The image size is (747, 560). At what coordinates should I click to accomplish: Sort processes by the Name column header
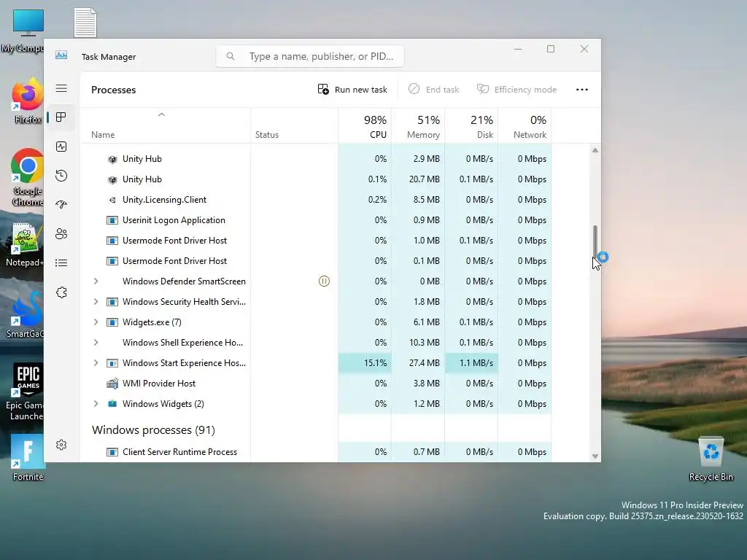point(165,126)
